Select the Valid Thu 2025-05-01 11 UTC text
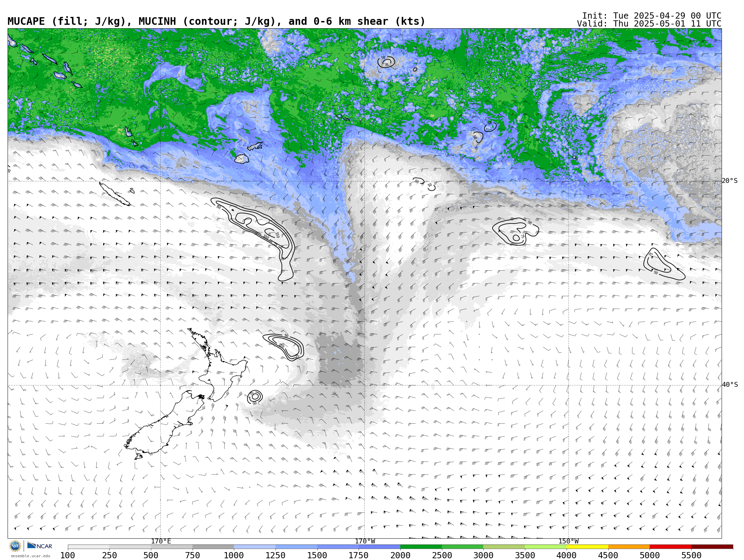This screenshot has height=560, width=744. coord(649,24)
